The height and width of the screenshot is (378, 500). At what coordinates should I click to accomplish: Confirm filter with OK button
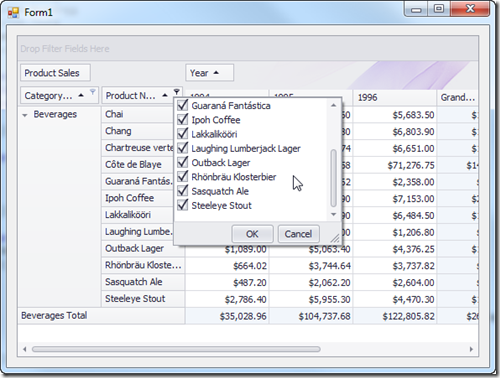pos(252,234)
